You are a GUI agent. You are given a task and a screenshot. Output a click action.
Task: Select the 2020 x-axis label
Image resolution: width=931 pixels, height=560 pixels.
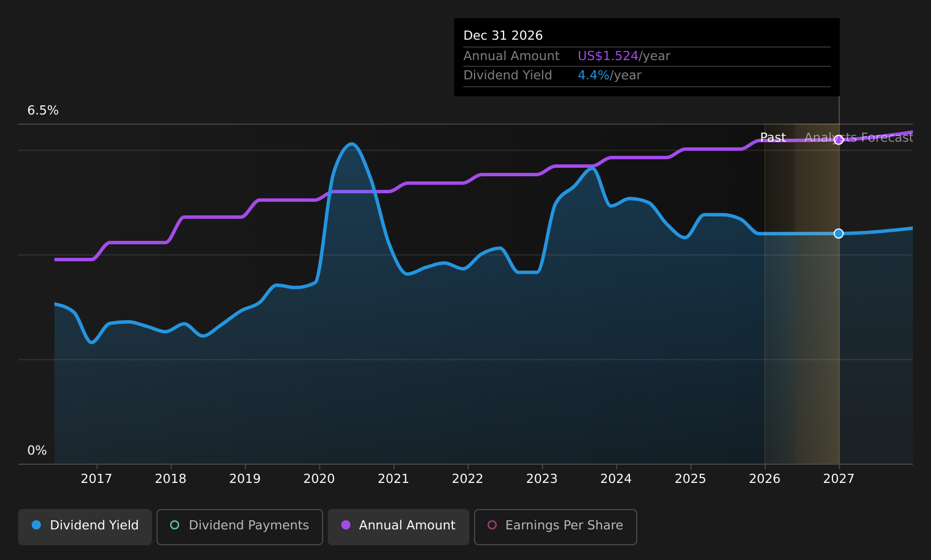pos(319,479)
